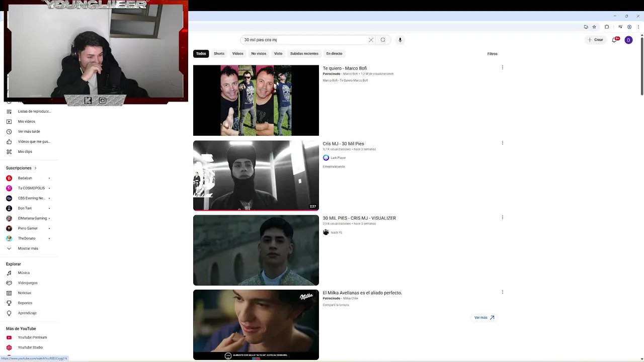
Task: Start voice search with the microphone icon
Action: click(400, 40)
